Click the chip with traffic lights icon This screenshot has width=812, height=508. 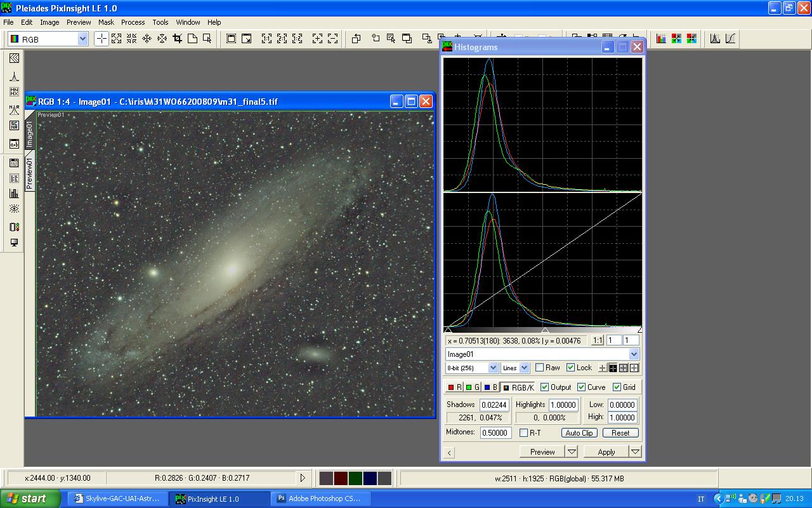point(14,227)
